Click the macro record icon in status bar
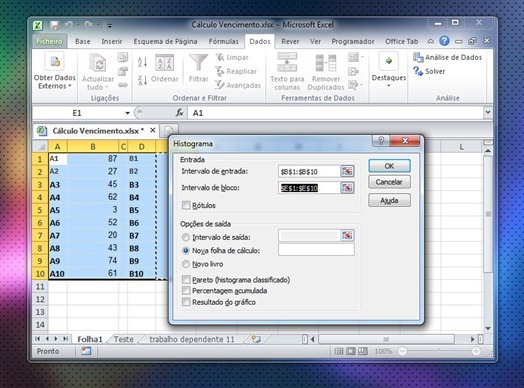 (x=86, y=351)
